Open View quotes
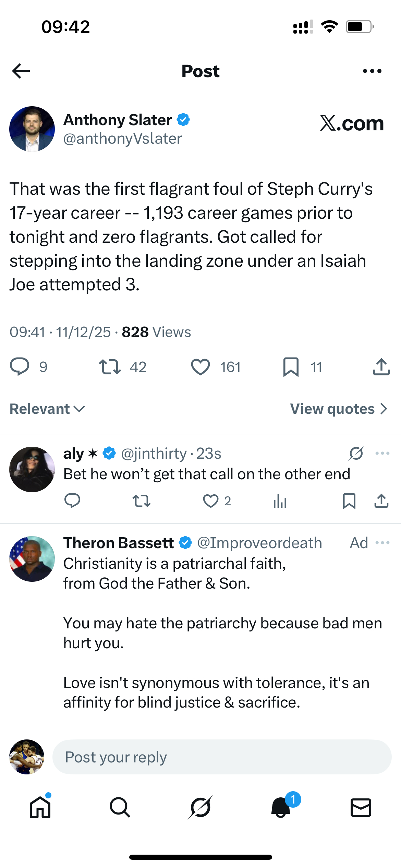Screen dimensions: 401x868 (339, 409)
